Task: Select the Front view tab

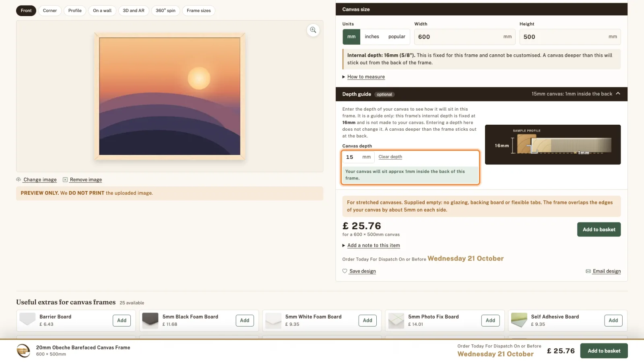Action: (x=26, y=10)
